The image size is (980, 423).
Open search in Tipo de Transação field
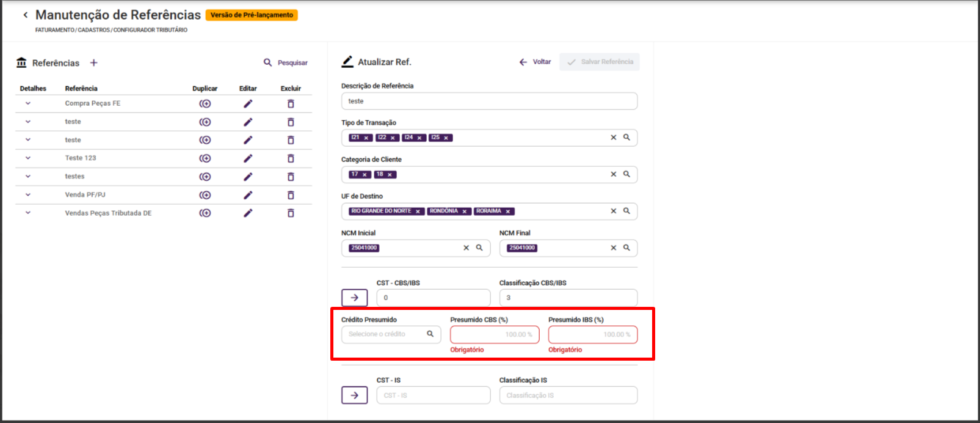tap(626, 138)
